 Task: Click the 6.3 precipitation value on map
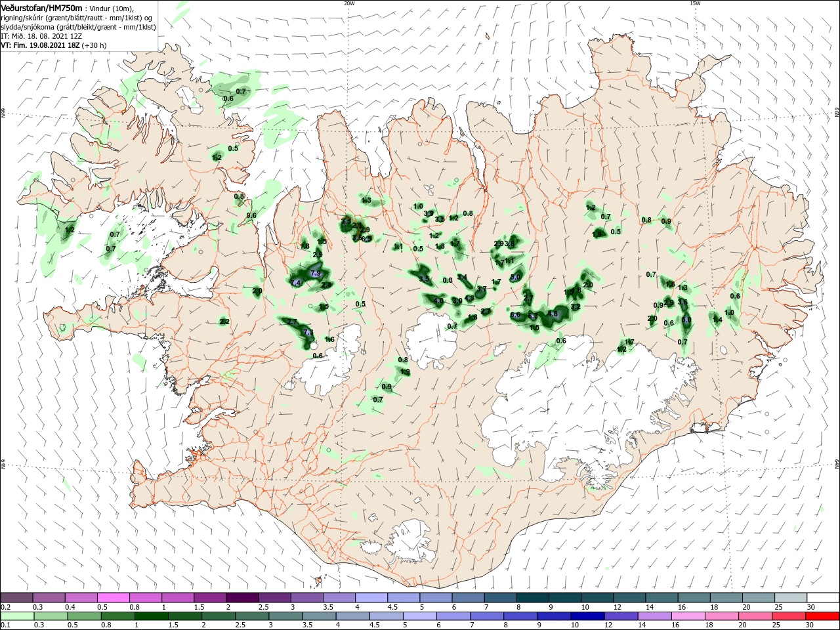(532, 316)
